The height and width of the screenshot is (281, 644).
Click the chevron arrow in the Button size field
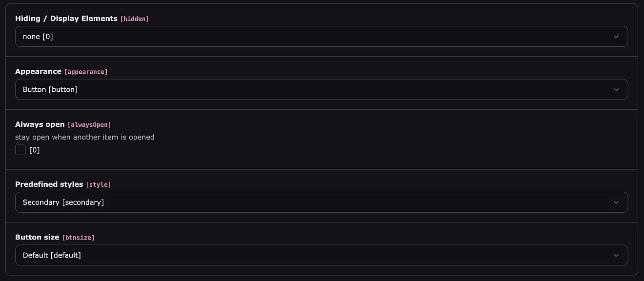click(616, 255)
